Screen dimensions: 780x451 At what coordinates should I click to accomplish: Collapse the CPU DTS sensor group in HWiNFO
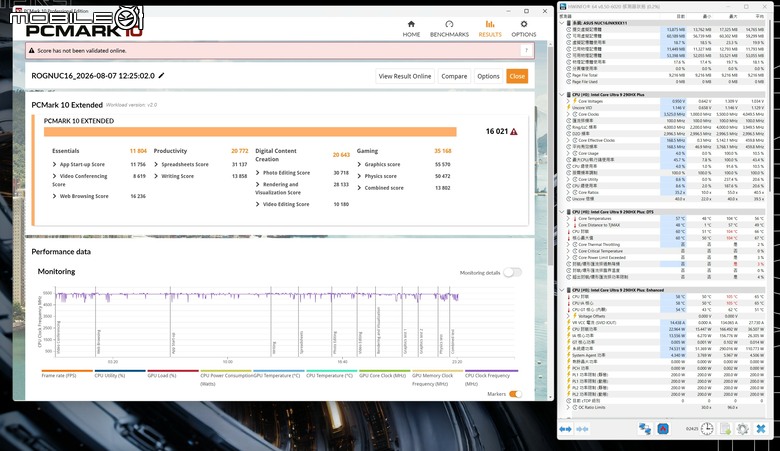coord(562,212)
